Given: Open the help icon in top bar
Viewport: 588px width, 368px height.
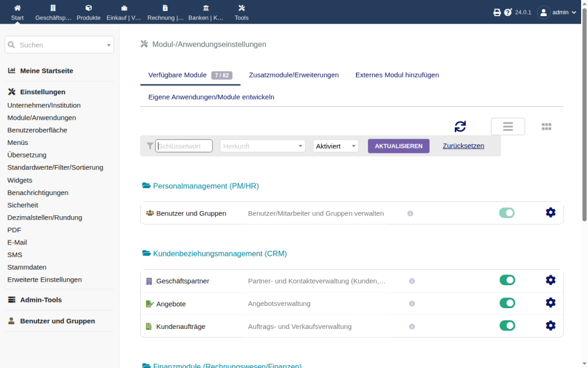Looking at the screenshot, I should pyautogui.click(x=508, y=13).
